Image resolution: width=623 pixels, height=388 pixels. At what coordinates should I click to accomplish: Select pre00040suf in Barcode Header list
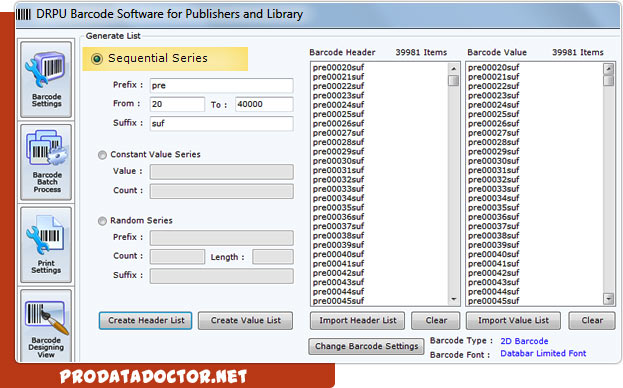tap(338, 254)
